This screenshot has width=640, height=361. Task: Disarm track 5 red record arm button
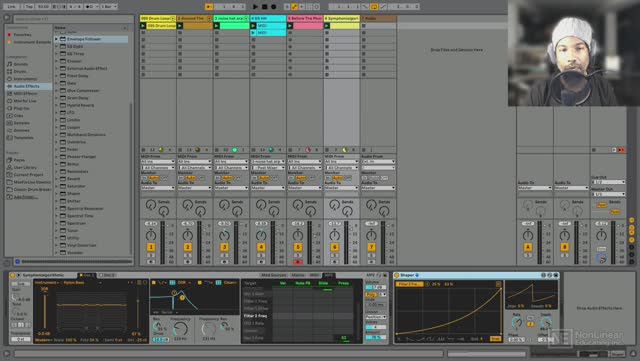[x=298, y=262]
